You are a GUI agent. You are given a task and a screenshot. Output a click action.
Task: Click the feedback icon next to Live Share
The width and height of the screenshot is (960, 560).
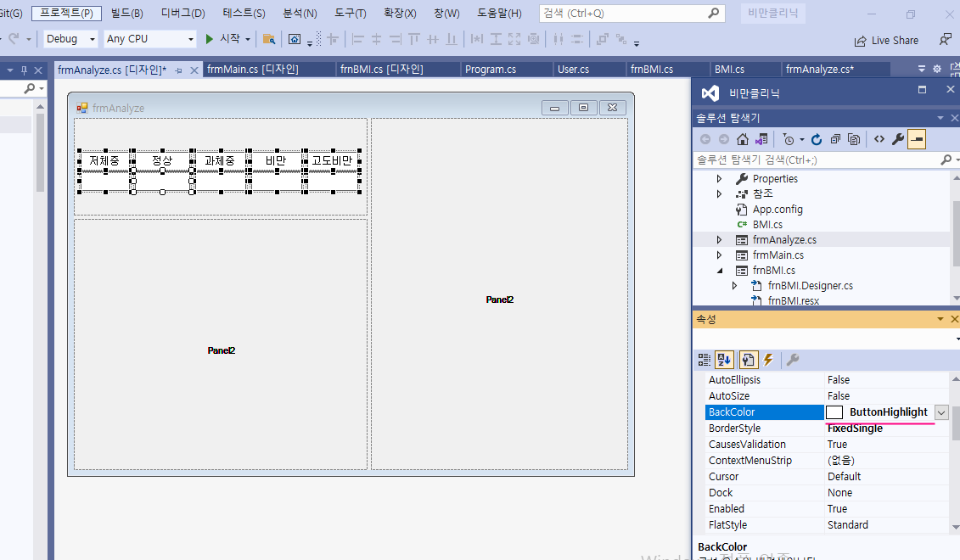pyautogui.click(x=946, y=40)
